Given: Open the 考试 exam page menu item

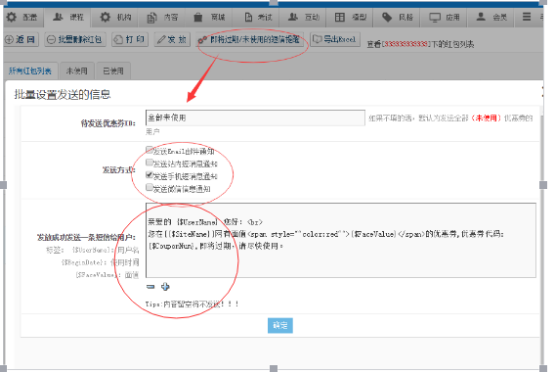Looking at the screenshot, I should click(258, 17).
